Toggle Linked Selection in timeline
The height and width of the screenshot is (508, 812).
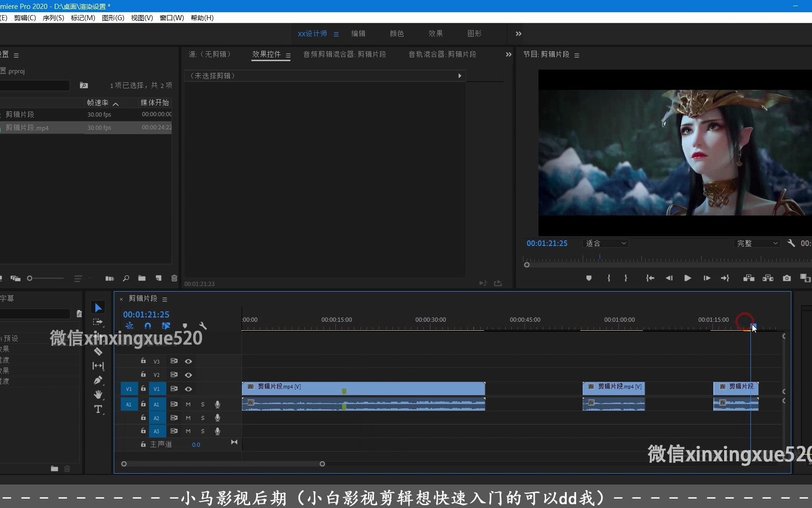(166, 325)
